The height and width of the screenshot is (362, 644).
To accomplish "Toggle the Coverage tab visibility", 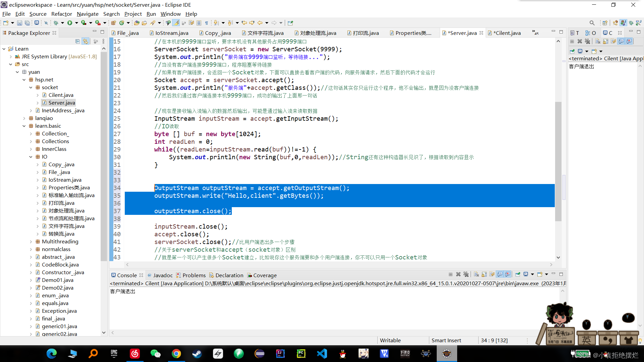I will click(x=265, y=275).
